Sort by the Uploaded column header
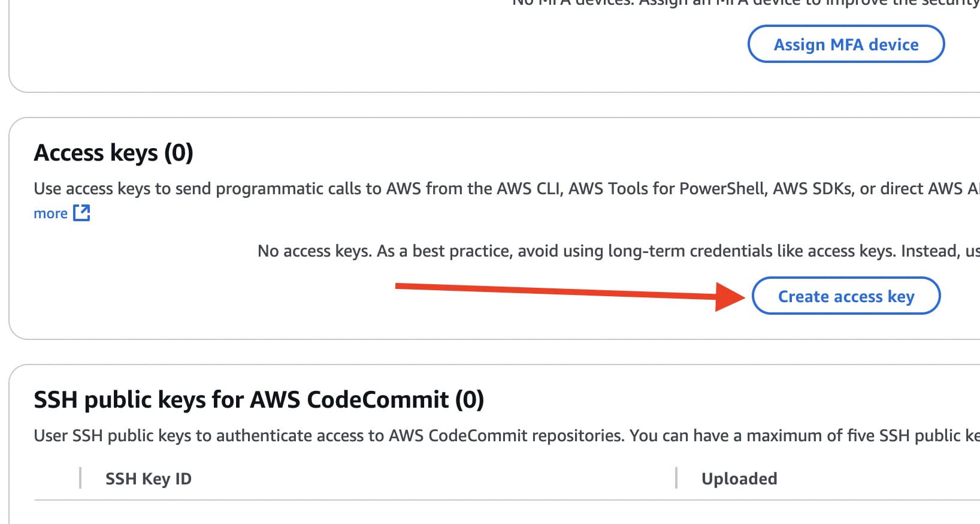 coord(739,478)
